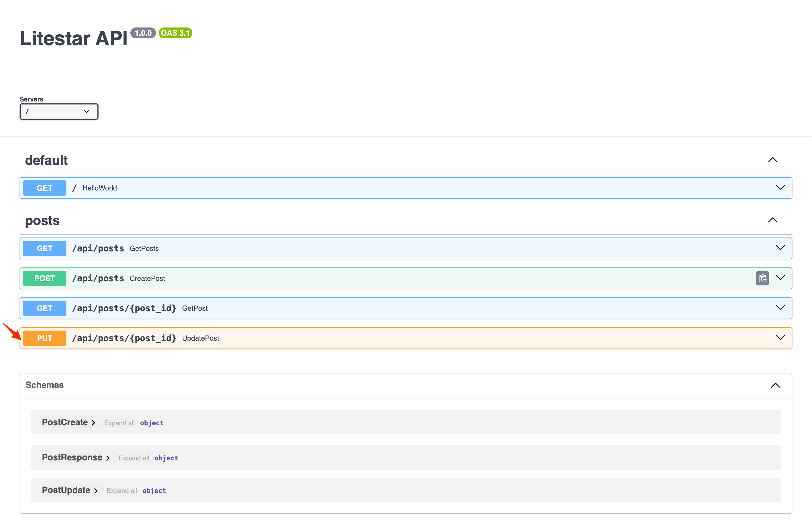Click the Schemas heading text
This screenshot has width=812, height=530.
(x=45, y=385)
